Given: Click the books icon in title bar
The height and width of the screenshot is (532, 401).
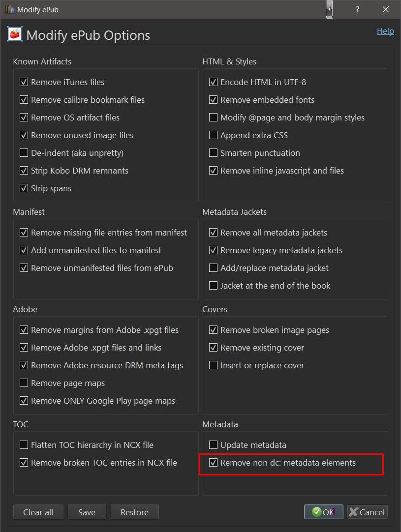Looking at the screenshot, I should tap(10, 10).
